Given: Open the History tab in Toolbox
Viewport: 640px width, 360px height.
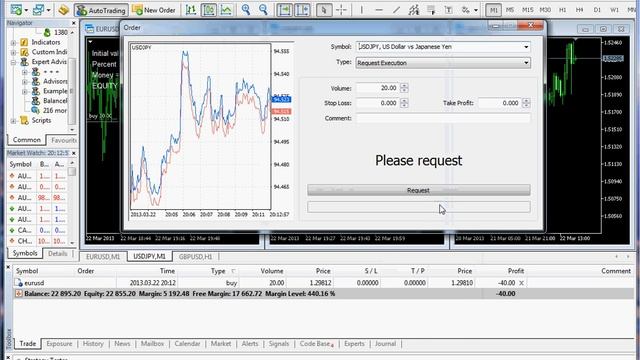Looking at the screenshot, I should (93, 344).
